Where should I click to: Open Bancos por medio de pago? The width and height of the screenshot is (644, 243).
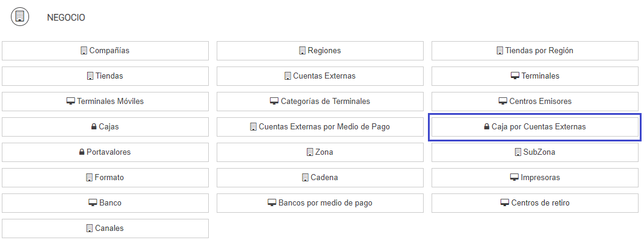coord(320,203)
